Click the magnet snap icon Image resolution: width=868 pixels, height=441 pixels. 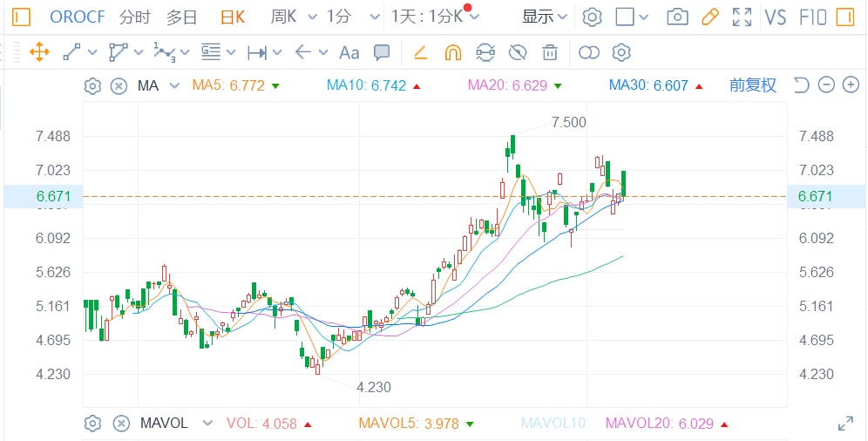452,53
